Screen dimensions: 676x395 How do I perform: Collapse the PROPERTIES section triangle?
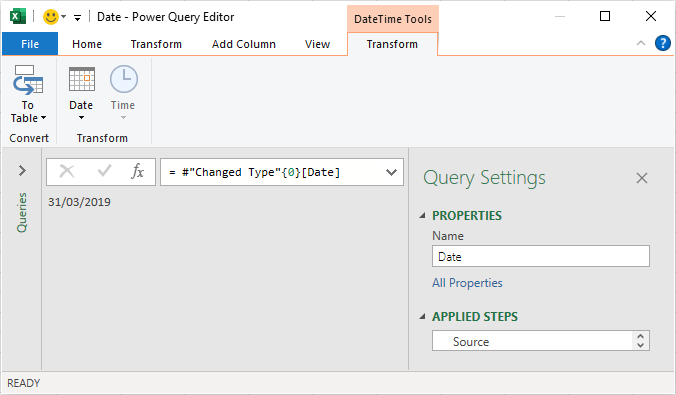pos(422,215)
